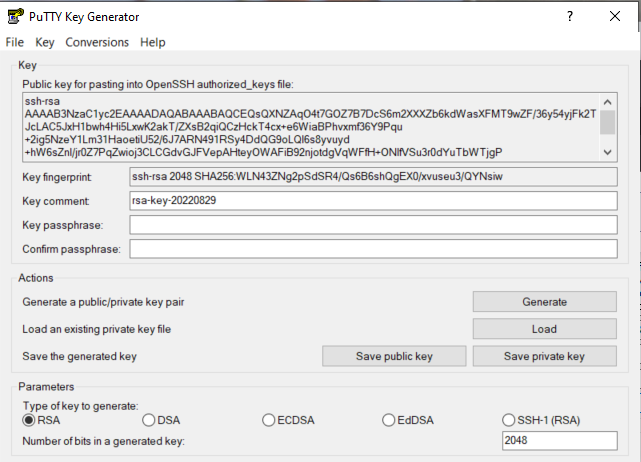Open the Help menu
The width and height of the screenshot is (641, 462).
152,42
